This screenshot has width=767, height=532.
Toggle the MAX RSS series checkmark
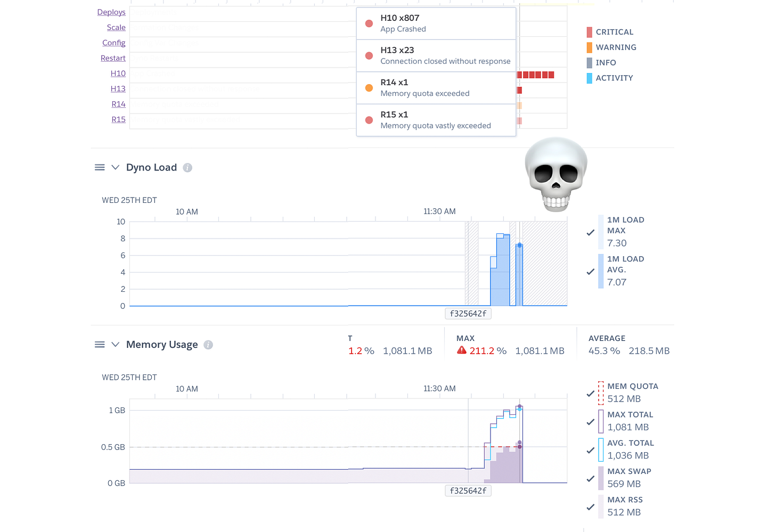[590, 507]
